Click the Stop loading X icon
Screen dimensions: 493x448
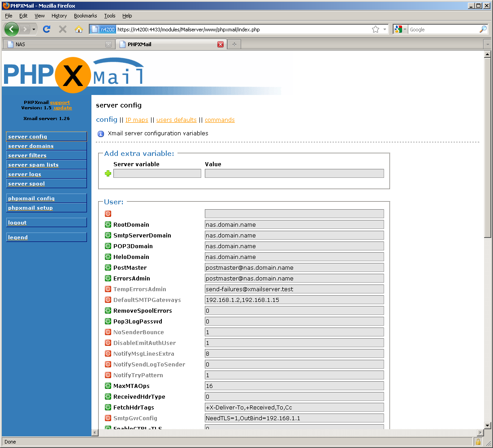(x=63, y=29)
